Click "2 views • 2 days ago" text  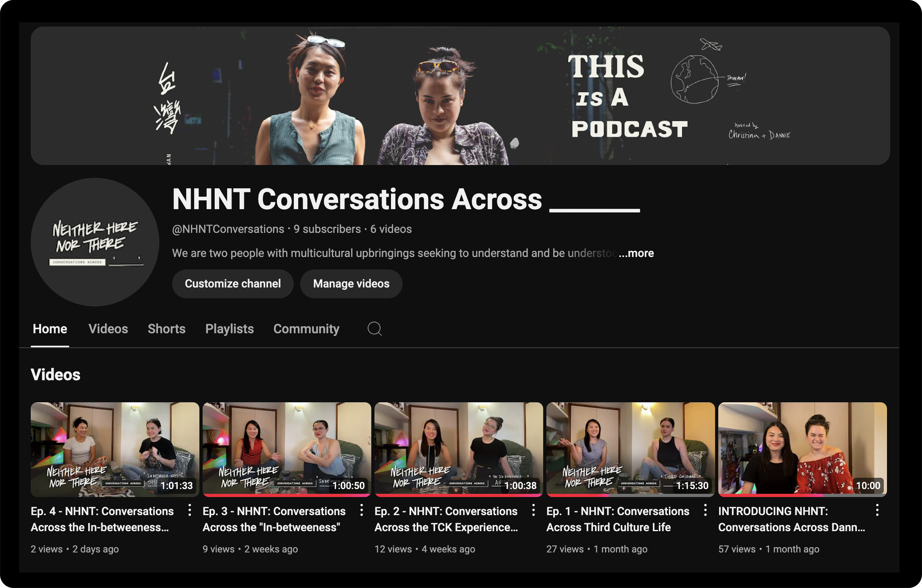point(75,549)
